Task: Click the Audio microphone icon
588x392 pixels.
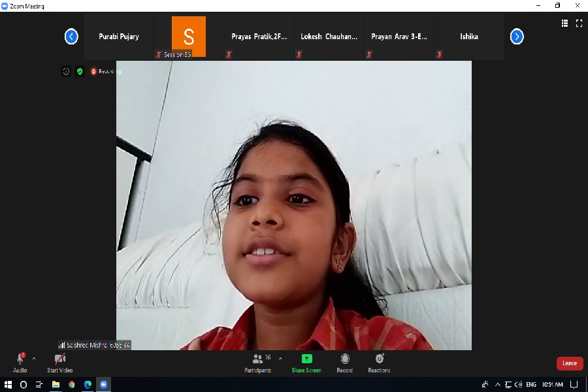Action: (x=20, y=359)
